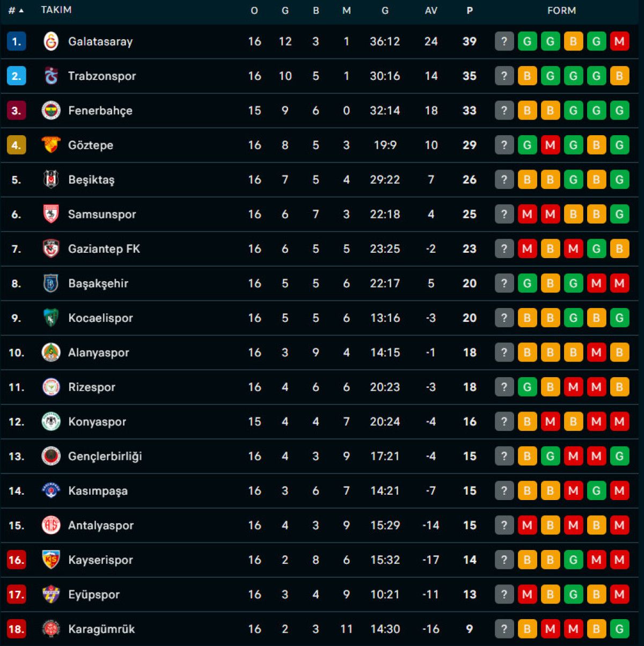Viewport: 644px width, 646px height.
Task: Click the TAKIM column header
Action: click(56, 10)
